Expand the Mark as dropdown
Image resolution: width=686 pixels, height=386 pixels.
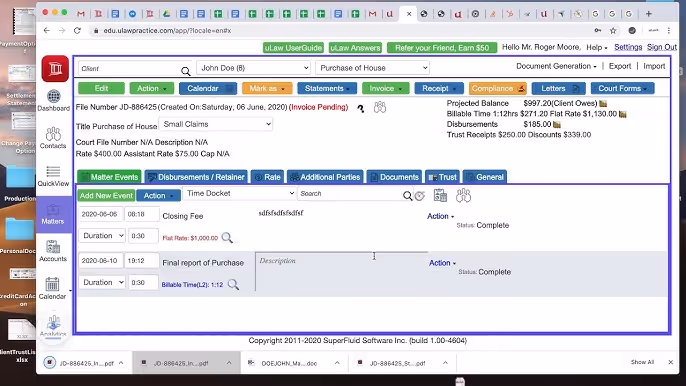267,88
